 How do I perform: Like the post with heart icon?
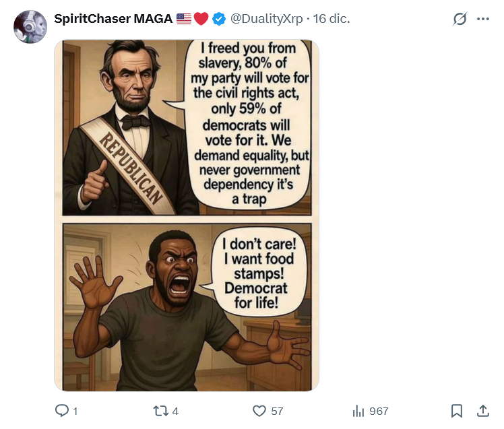click(x=259, y=411)
